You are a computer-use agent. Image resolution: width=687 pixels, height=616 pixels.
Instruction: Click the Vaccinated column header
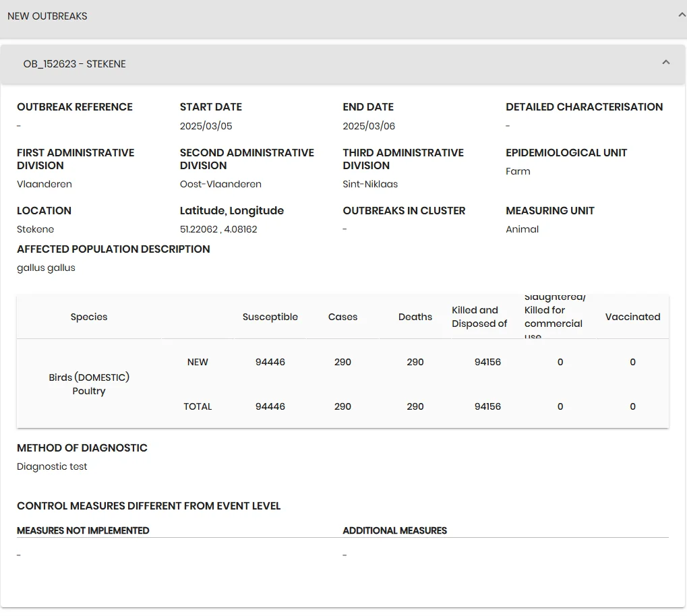[x=632, y=317]
